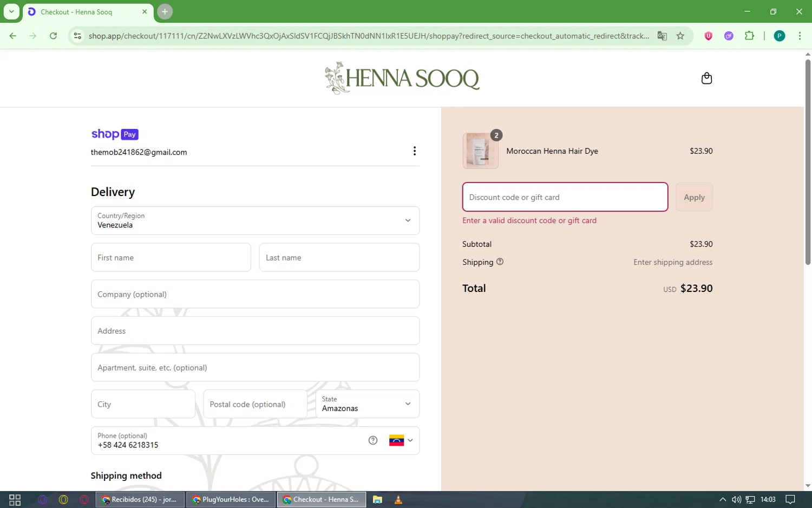The width and height of the screenshot is (812, 508).
Task: Show shipping info help icon
Action: coord(500,262)
